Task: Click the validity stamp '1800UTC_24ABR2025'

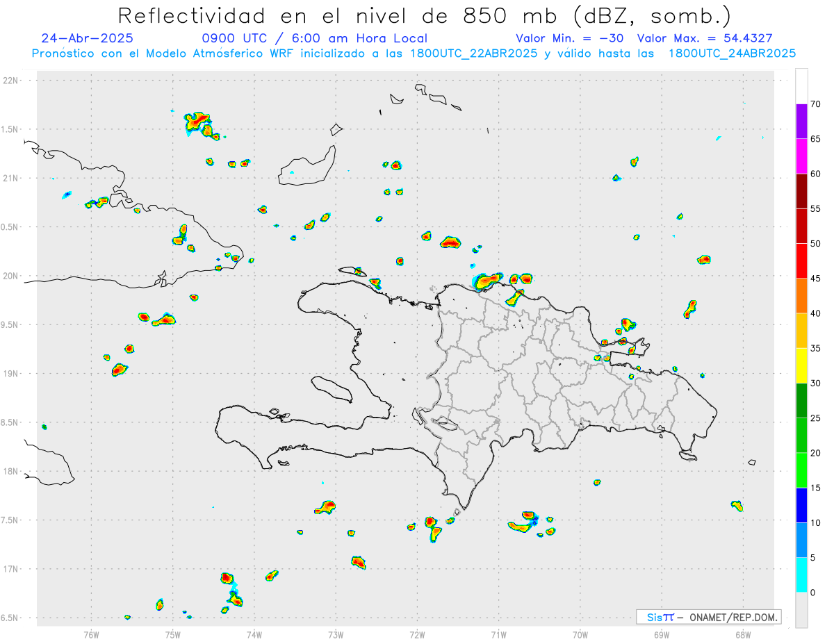Action: (x=732, y=53)
